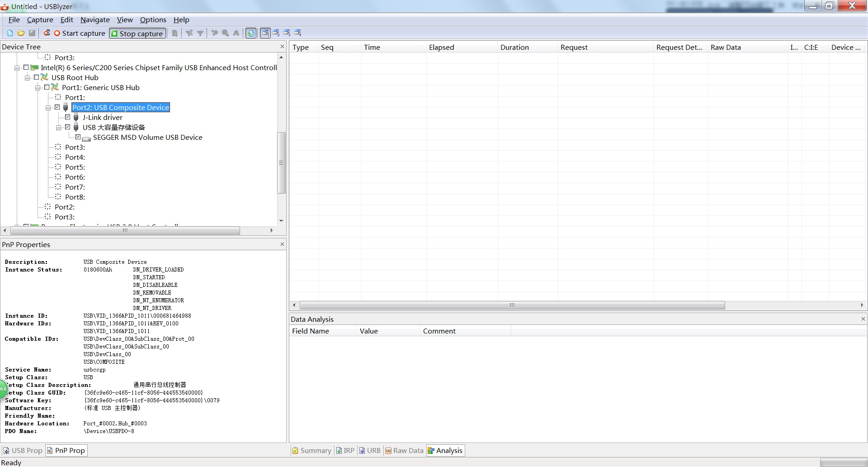Click the grayed filter-settings funnel icon
The height and width of the screenshot is (467, 868).
pos(189,33)
